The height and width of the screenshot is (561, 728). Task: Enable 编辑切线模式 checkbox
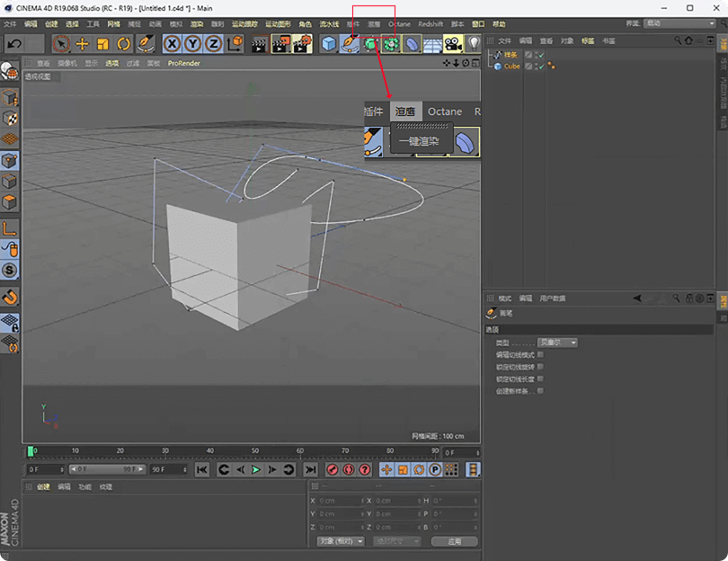point(540,354)
